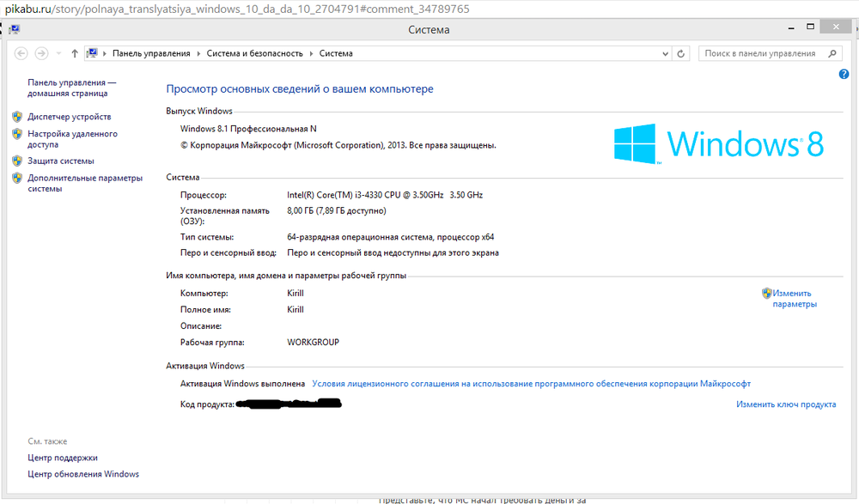Select Система и безопасность breadcrumb
This screenshot has height=504, width=859.
pyautogui.click(x=255, y=53)
